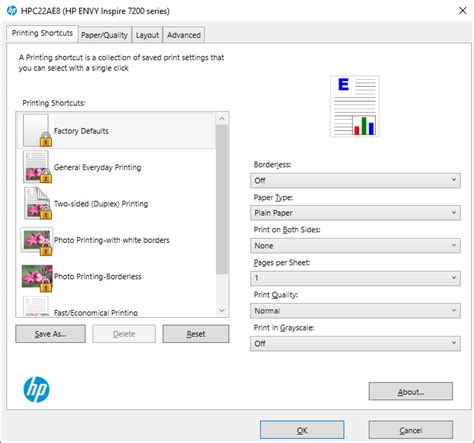Click the shortcuts list scroll down arrow
Screen dimensions: 474x443
(222, 310)
